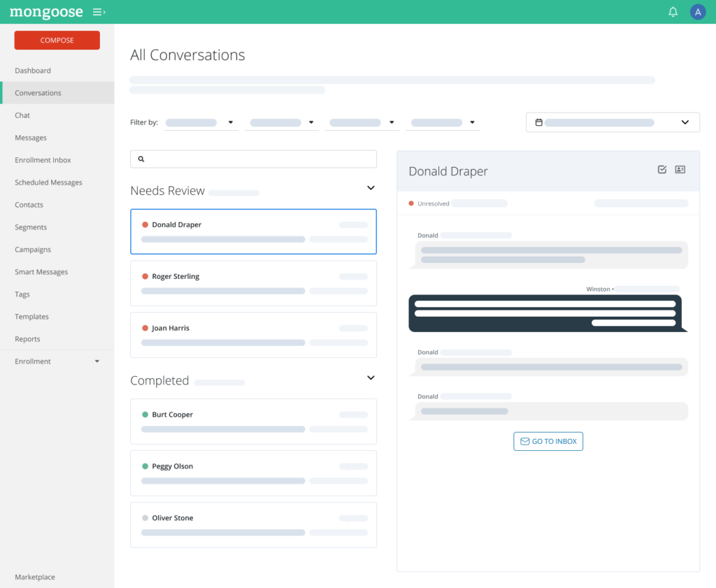Open the user avatar profile menu
Viewport: 716px width, 588px height.
pyautogui.click(x=697, y=12)
